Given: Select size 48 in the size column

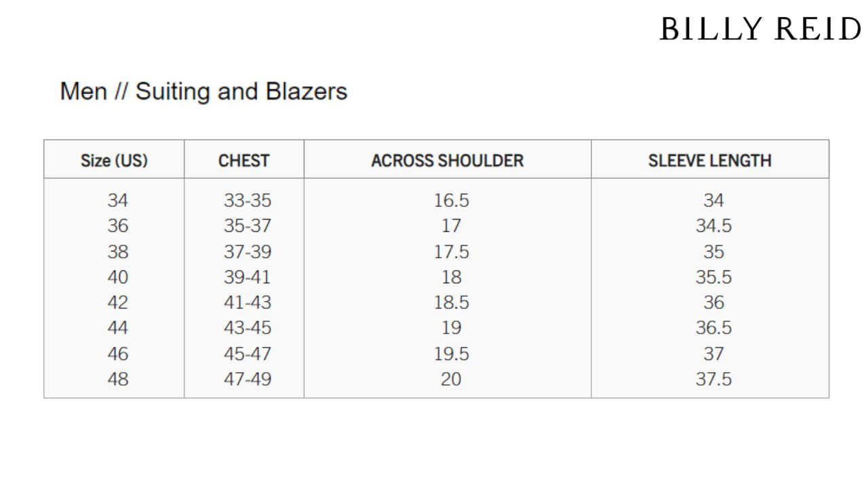Looking at the screenshot, I should [x=117, y=379].
